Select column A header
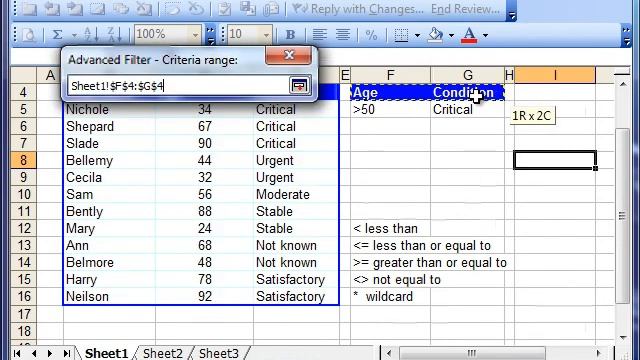The image size is (640, 360). (50, 75)
